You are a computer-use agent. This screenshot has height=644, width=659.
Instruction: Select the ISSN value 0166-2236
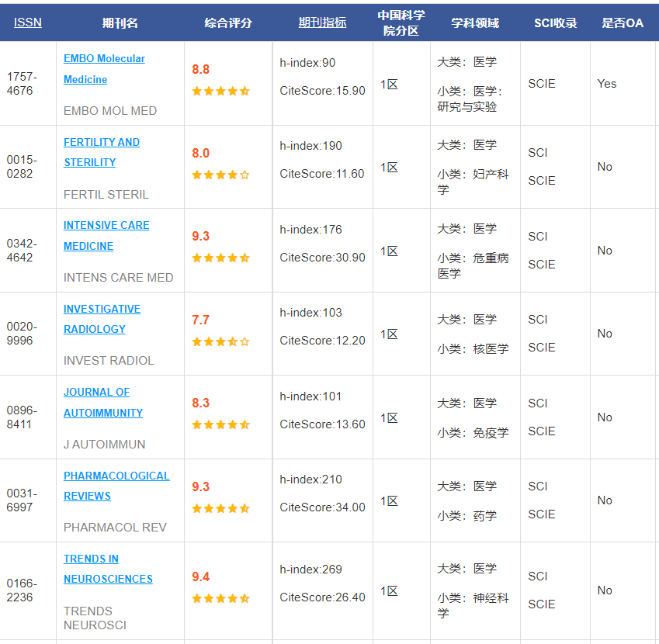coord(22,590)
